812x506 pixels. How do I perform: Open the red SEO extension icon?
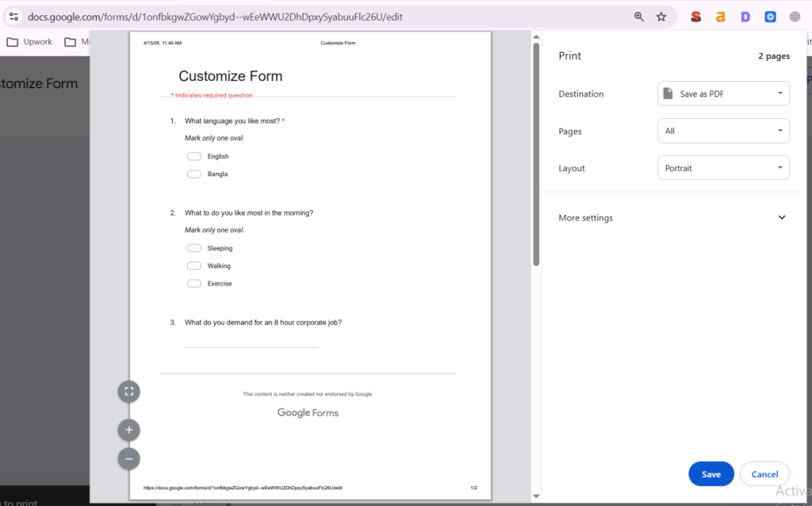[x=695, y=17]
